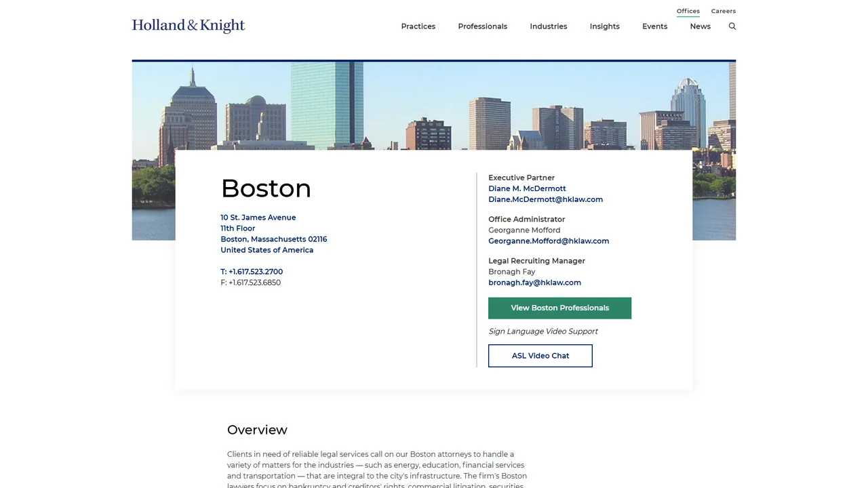Screen dimensions: 868x488
Task: Select the Offices link in the top bar
Action: 688,11
